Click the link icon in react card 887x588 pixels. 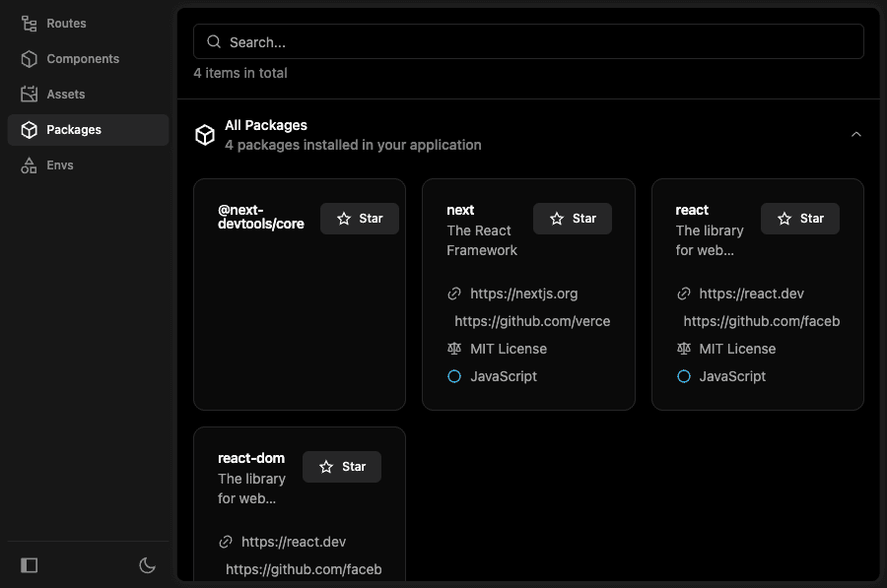[683, 294]
